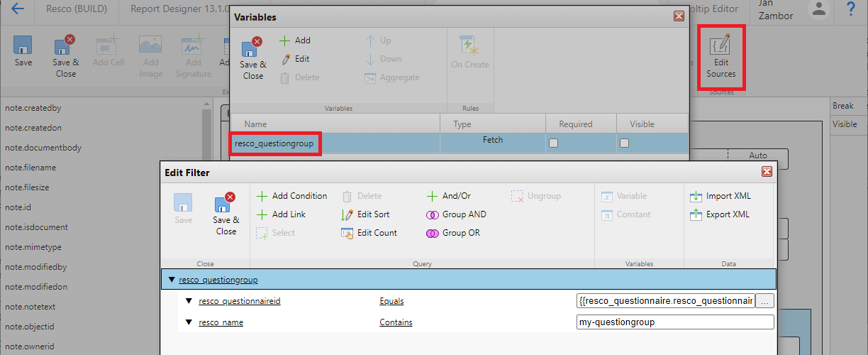Toggle Required checkbox for resco_questiongroup

554,143
